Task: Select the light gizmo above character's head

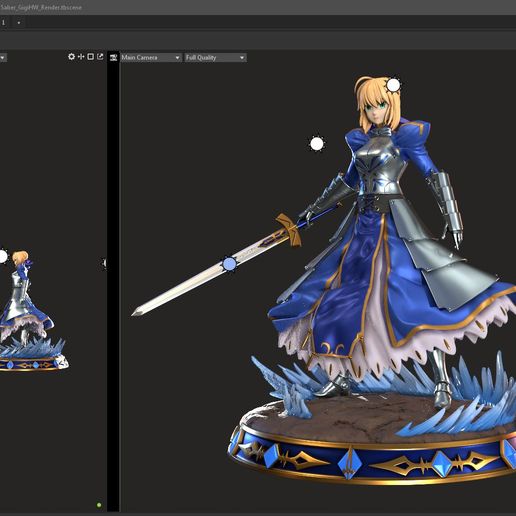Action: pyautogui.click(x=393, y=85)
